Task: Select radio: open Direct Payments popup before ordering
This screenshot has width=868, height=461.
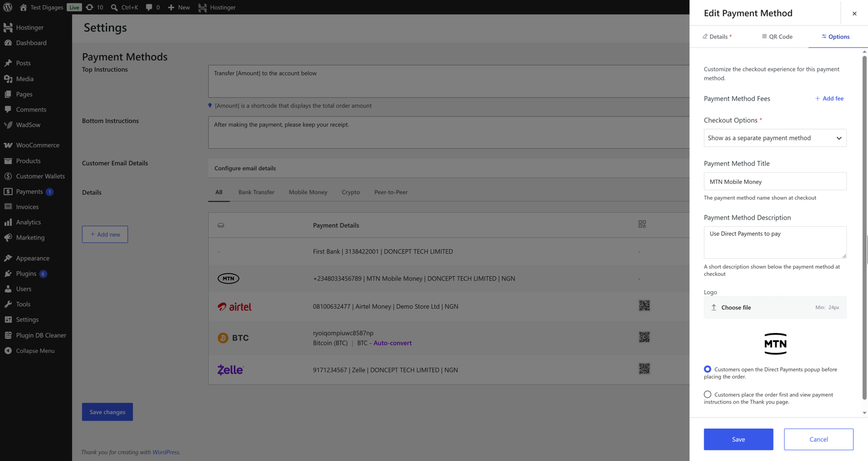Action: pyautogui.click(x=707, y=369)
